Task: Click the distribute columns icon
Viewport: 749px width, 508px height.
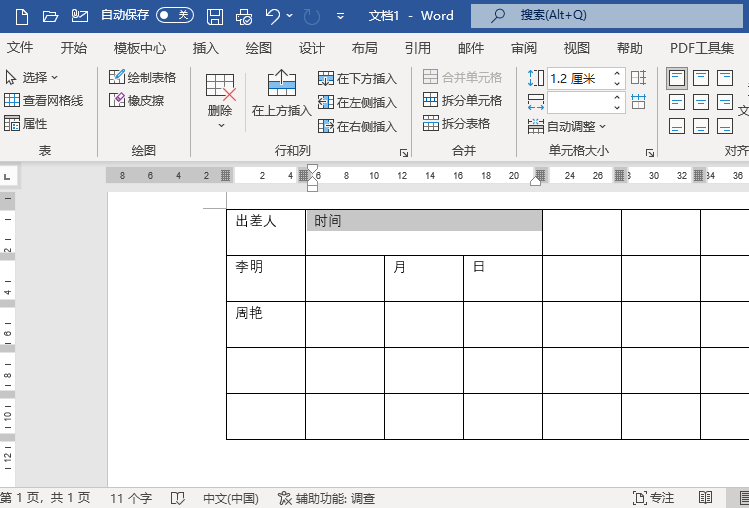Action: tap(639, 102)
